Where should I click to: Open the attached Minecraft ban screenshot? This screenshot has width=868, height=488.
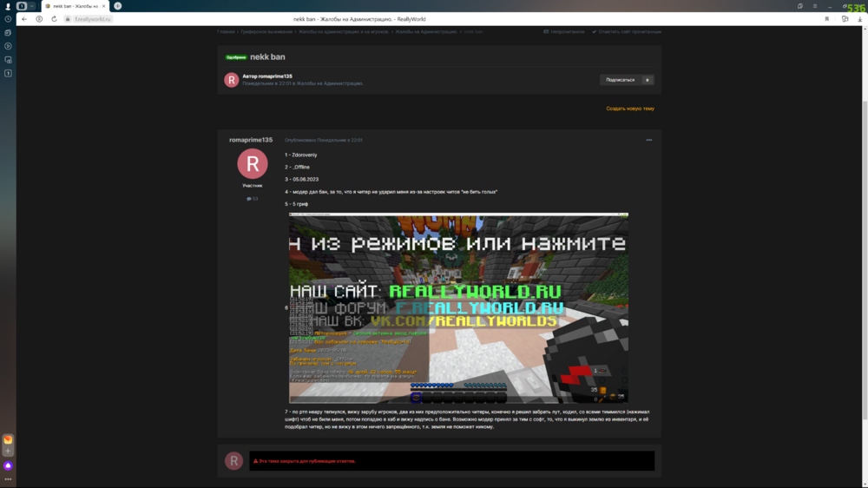click(458, 308)
